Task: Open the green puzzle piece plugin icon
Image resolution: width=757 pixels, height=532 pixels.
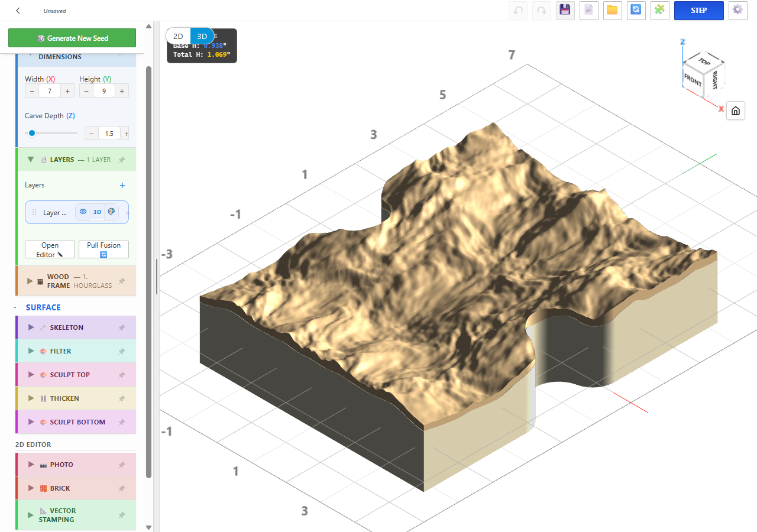Action: (659, 11)
